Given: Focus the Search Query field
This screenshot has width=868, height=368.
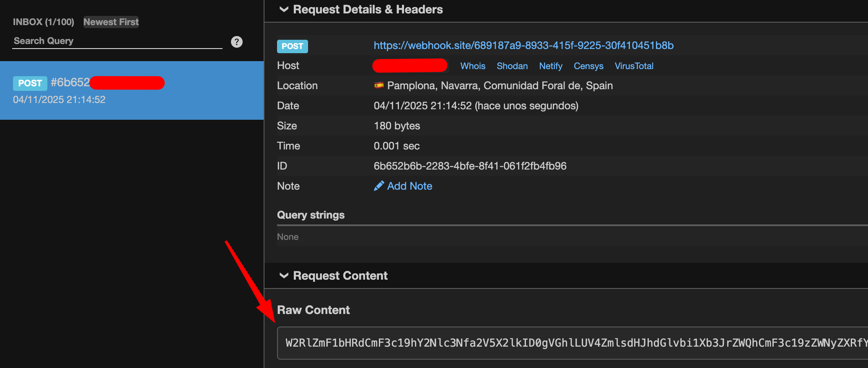Looking at the screenshot, I should tap(117, 41).
